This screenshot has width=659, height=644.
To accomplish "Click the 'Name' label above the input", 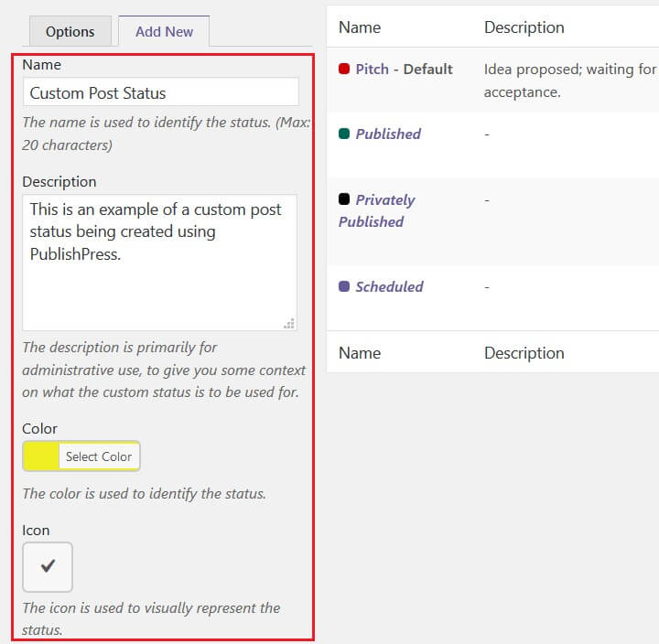I will click(x=41, y=65).
